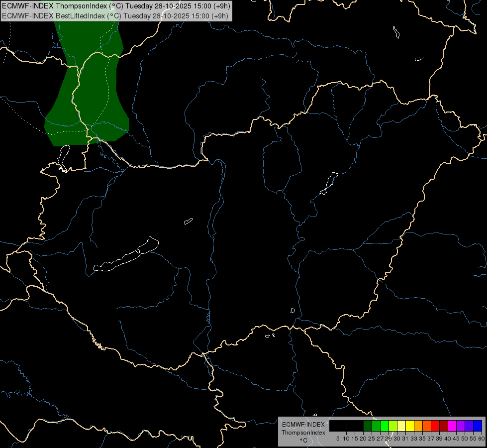This screenshot has width=487, height=448.
Task: Click the yellow 31-33 legend swatch
Action: tap(410, 426)
